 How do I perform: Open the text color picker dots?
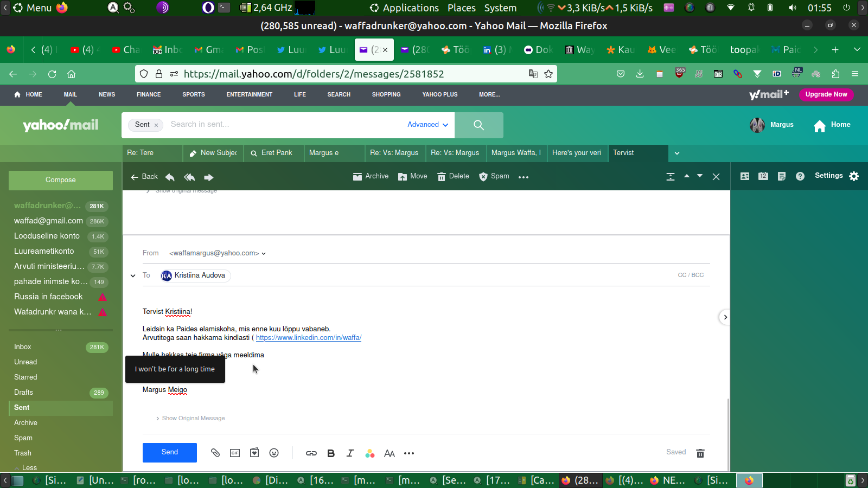[370, 453]
